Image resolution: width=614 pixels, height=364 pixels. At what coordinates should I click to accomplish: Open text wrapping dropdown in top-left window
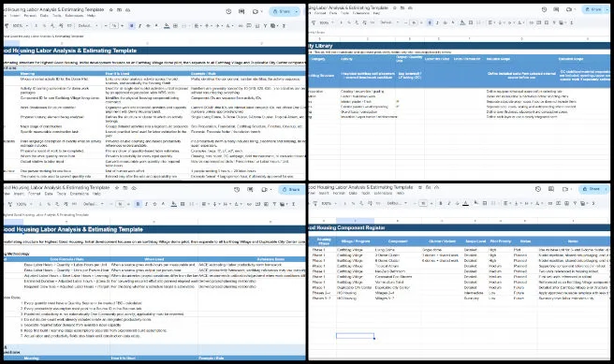(218, 26)
